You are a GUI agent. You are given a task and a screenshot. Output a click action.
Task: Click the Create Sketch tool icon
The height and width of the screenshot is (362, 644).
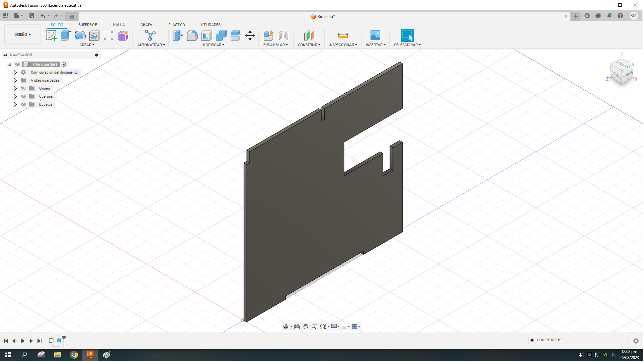[51, 35]
